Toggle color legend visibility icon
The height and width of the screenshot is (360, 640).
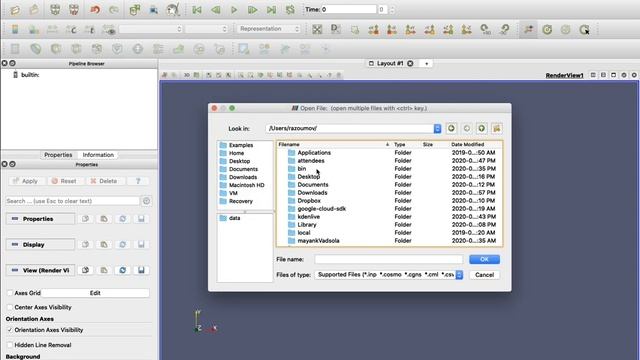[x=15, y=29]
